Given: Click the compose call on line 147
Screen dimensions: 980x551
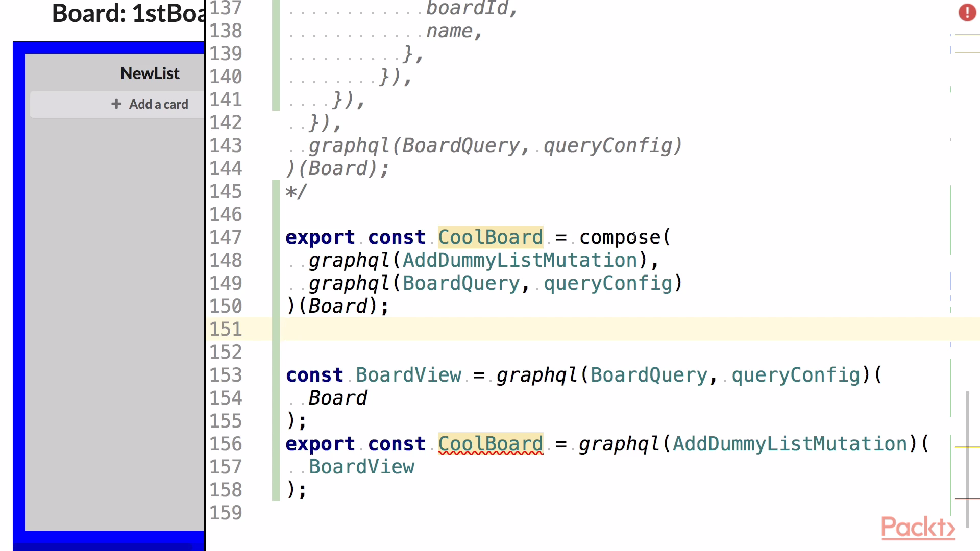Looking at the screenshot, I should click(620, 237).
